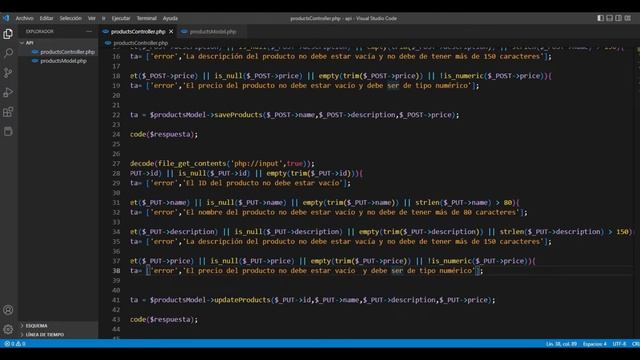Switch to the productsController.php editor tab
This screenshot has height=360, width=640.
pyautogui.click(x=138, y=31)
